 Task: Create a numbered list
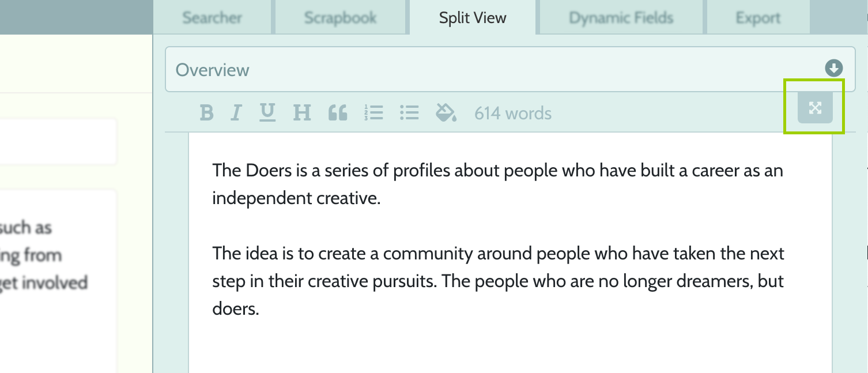(374, 112)
